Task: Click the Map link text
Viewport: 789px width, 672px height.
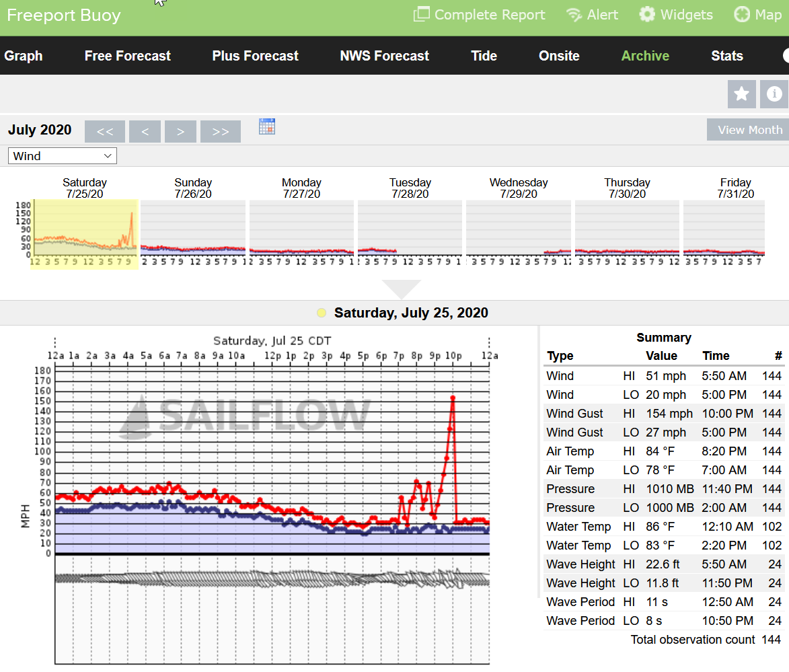Action: [x=768, y=15]
